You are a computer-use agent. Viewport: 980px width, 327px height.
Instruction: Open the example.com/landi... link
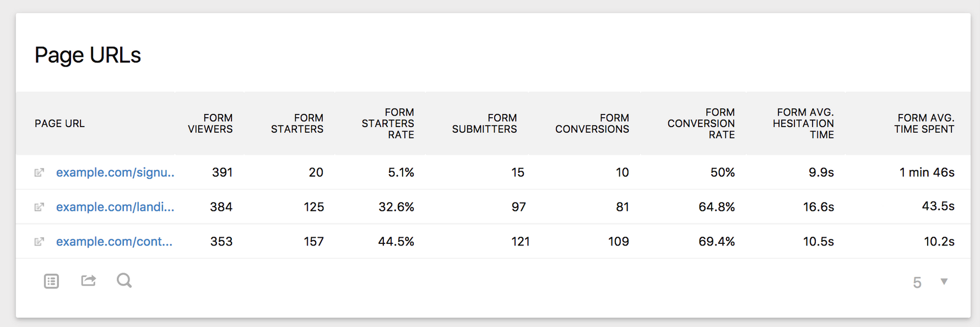[115, 207]
